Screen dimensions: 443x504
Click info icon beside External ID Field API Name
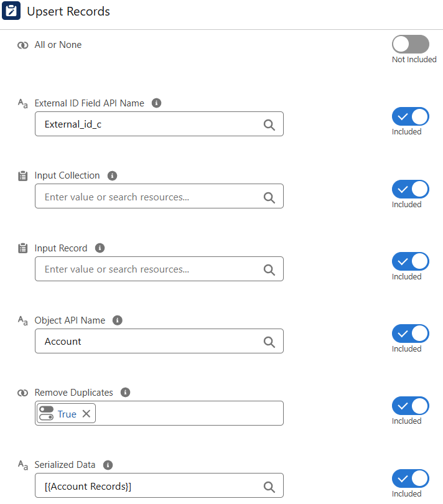point(157,103)
